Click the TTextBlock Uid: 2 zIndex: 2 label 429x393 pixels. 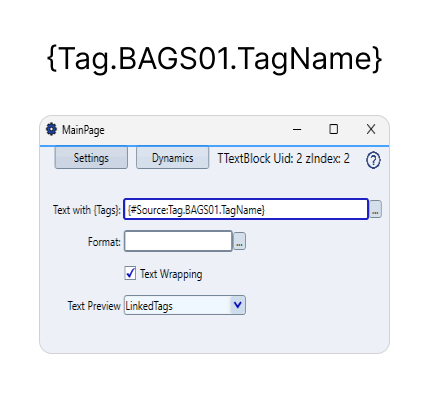284,159
